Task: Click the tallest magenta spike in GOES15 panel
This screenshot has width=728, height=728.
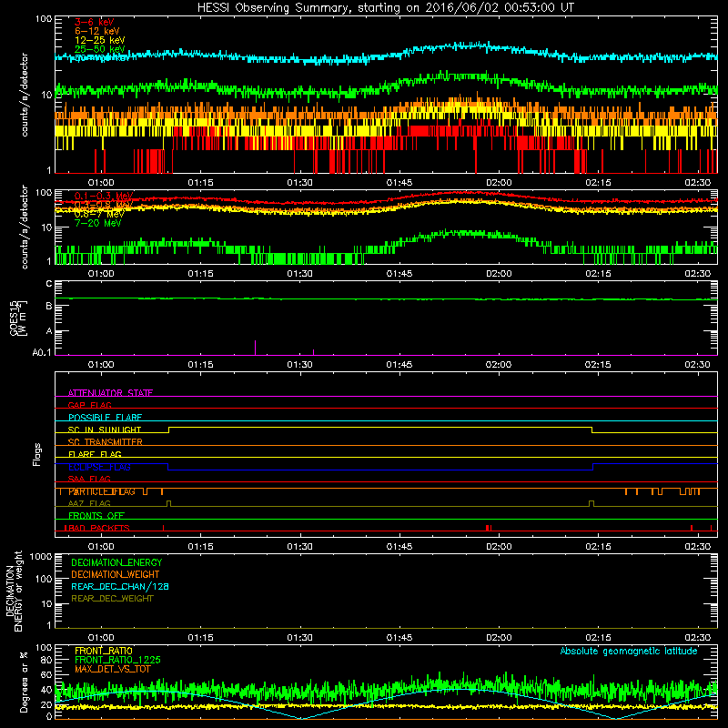Action: click(255, 348)
